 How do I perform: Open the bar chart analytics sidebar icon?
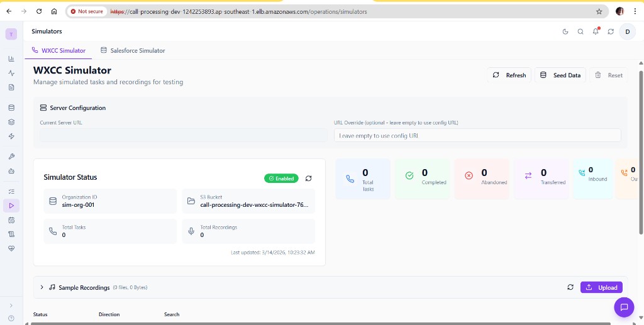coord(11,59)
